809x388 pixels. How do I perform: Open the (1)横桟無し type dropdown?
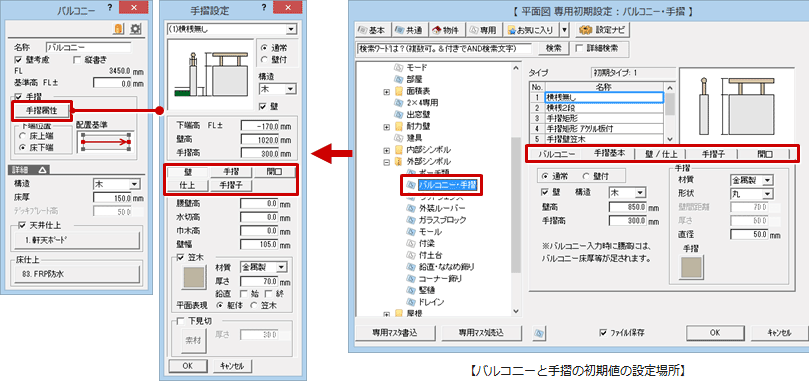pos(232,29)
